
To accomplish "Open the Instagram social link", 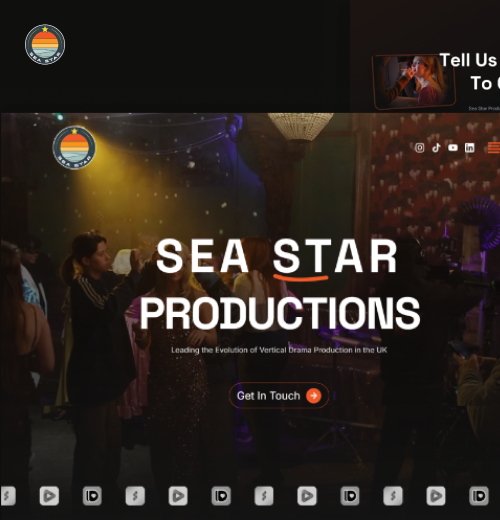I will tap(420, 148).
